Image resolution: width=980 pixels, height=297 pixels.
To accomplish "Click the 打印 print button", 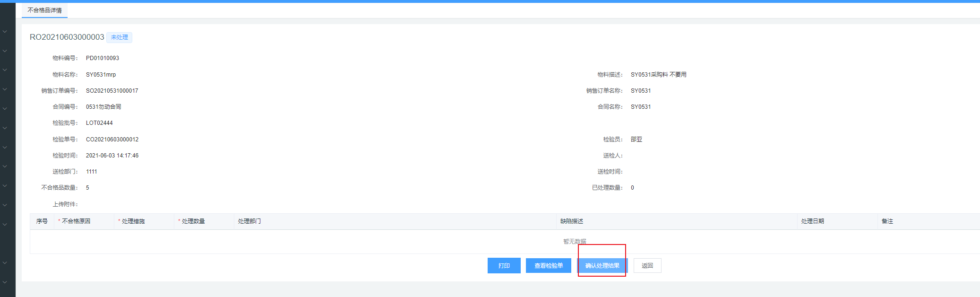I will 504,266.
